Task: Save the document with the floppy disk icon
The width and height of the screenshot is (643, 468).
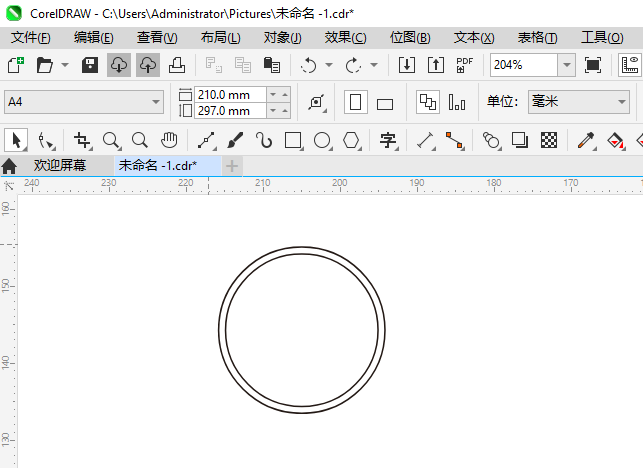Action: coord(90,65)
